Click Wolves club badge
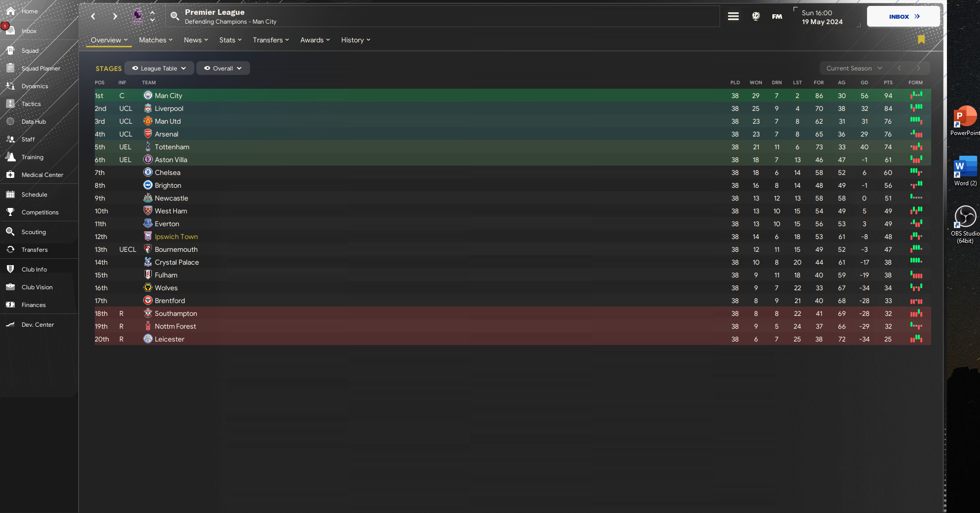 148,287
